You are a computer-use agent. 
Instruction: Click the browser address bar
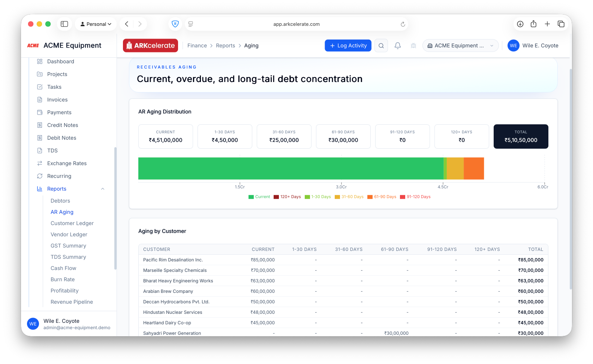[x=296, y=24]
